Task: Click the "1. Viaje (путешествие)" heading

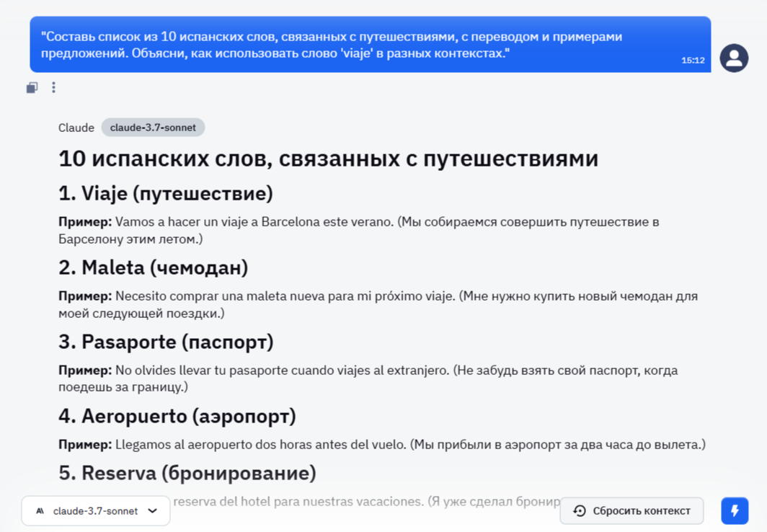Action: coord(166,193)
